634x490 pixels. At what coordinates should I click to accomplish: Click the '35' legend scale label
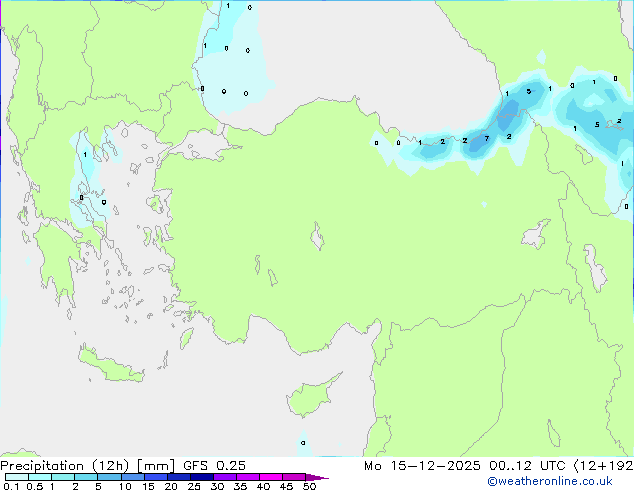point(240,486)
